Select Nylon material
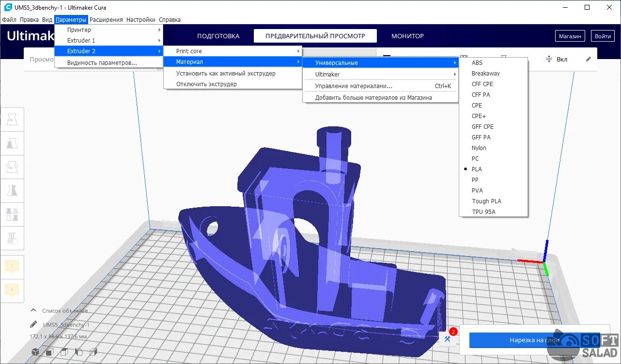621x364 pixels. click(x=493, y=148)
